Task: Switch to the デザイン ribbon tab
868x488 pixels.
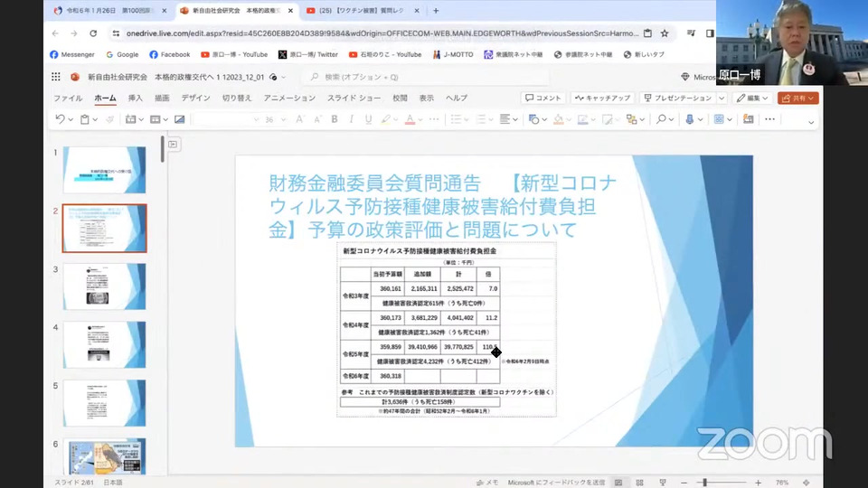Action: (x=195, y=98)
